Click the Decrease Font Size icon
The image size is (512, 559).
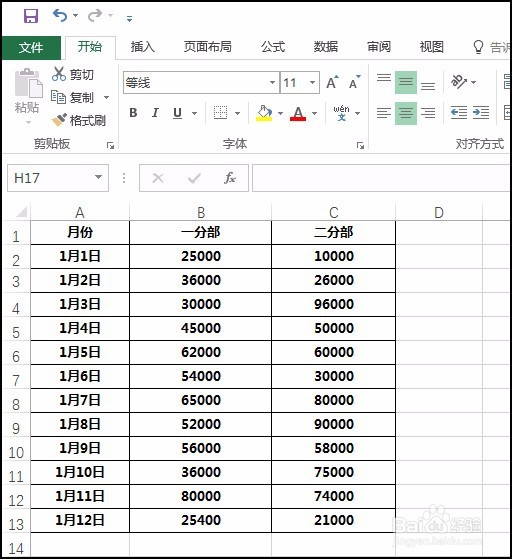coord(354,83)
